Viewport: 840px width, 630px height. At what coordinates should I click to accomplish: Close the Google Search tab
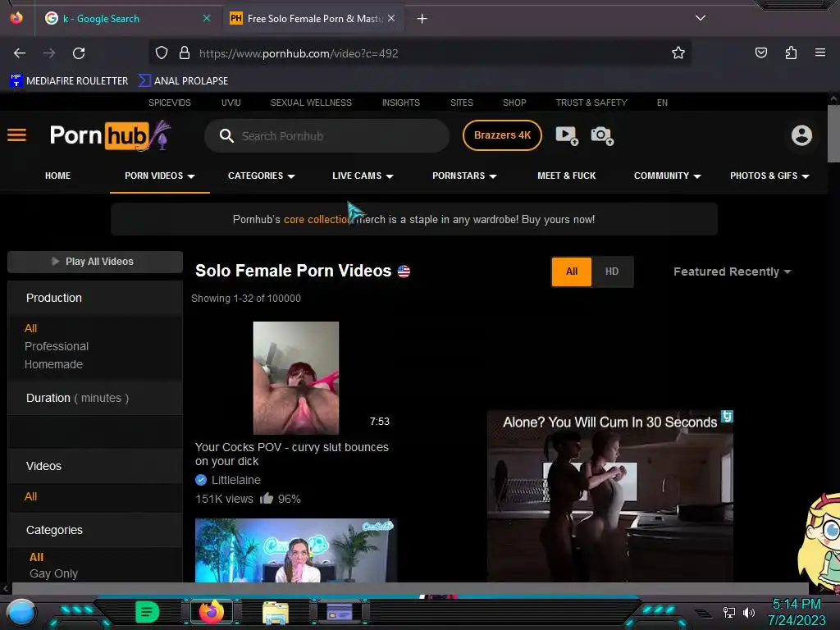click(x=206, y=18)
